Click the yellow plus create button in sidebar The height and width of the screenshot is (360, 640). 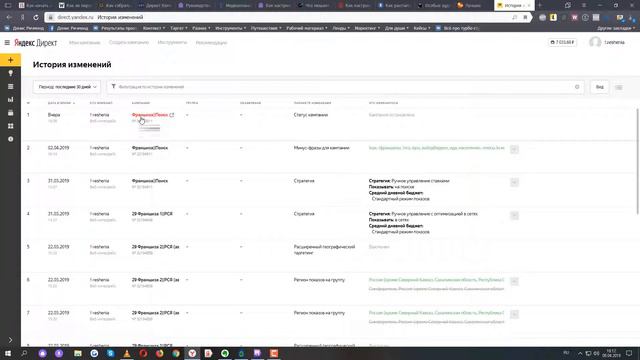coord(11,60)
